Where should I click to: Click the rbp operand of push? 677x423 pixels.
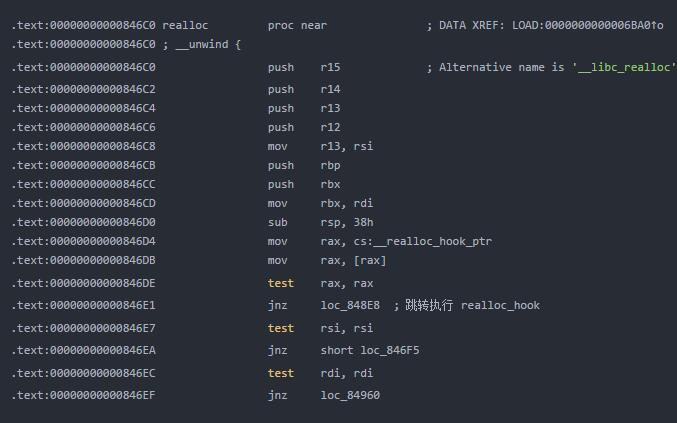[x=331, y=165]
